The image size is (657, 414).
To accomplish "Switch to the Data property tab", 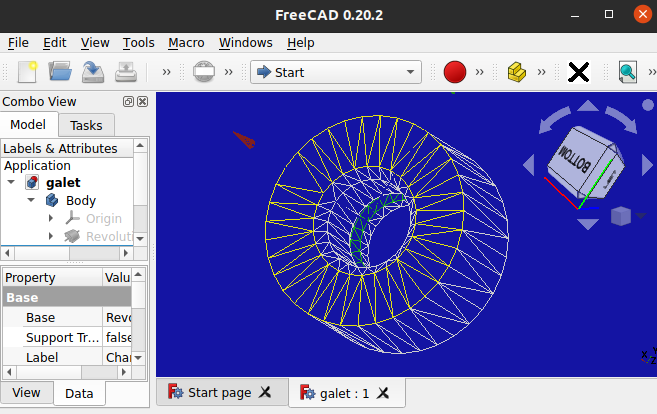I will click(x=79, y=393).
